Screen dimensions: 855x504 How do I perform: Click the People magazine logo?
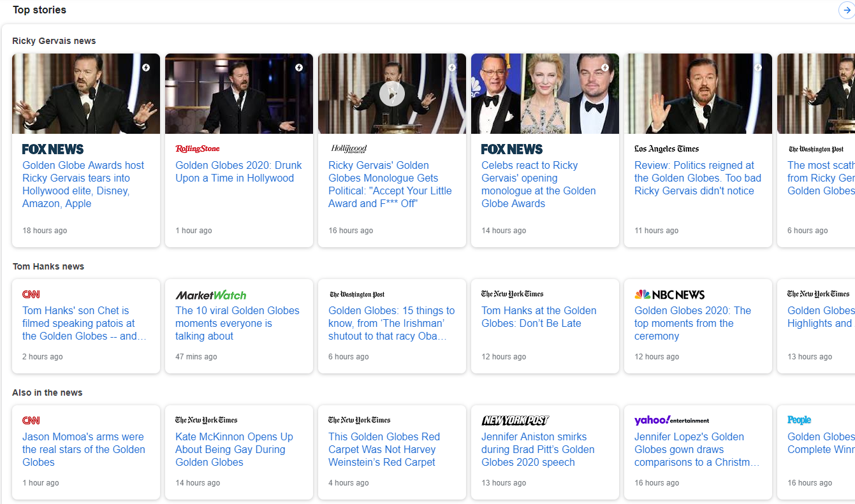coord(799,420)
